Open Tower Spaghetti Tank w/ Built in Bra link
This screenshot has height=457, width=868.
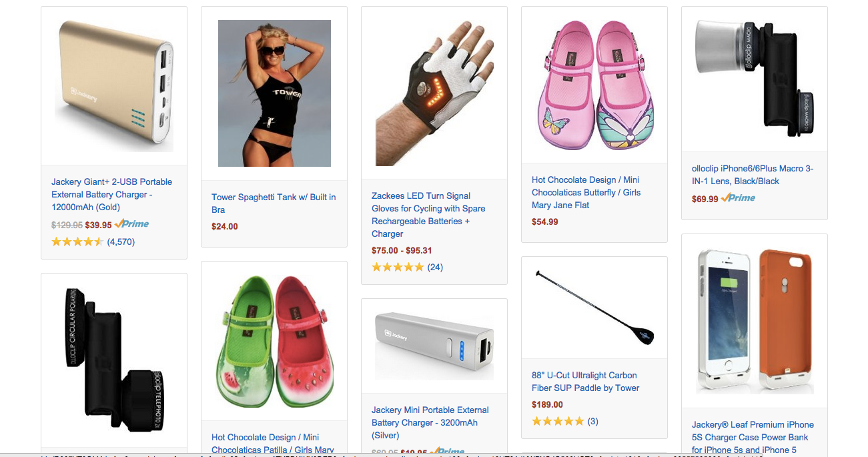pos(274,203)
